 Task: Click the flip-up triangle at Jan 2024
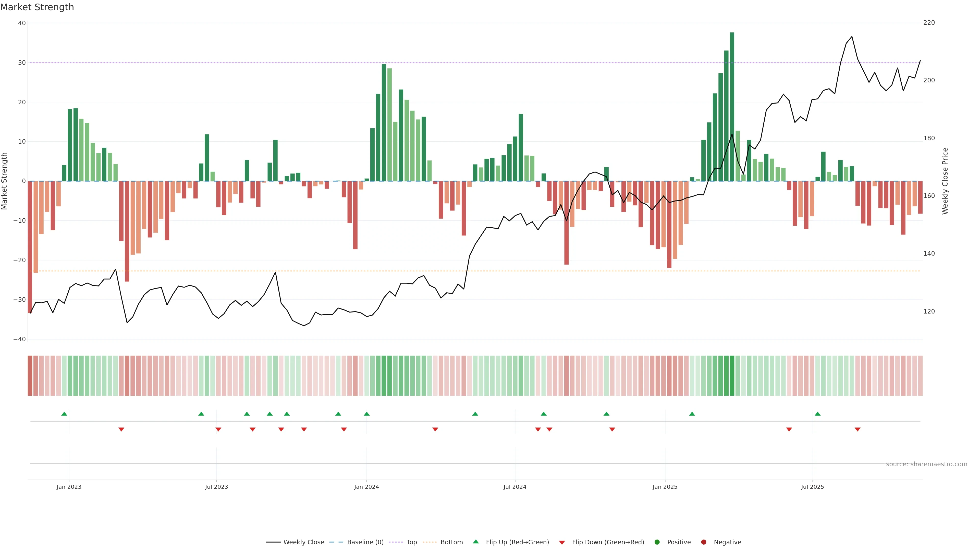tap(367, 414)
